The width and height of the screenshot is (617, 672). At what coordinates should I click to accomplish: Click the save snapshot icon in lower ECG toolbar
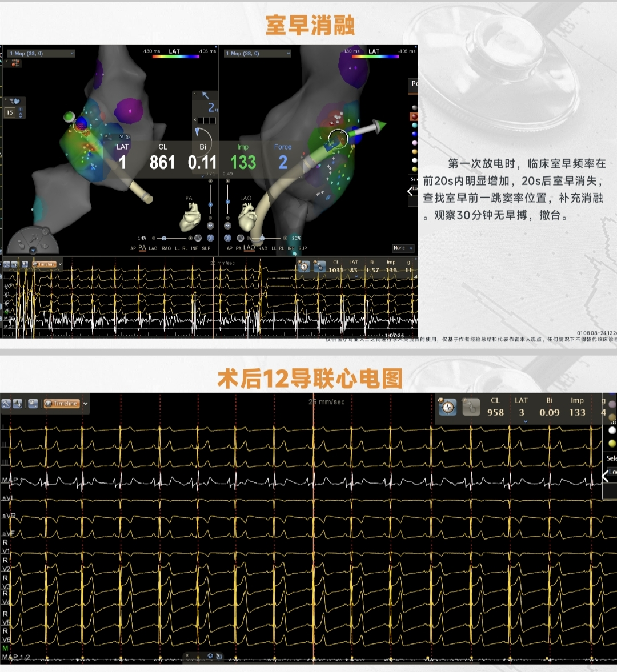click(33, 404)
